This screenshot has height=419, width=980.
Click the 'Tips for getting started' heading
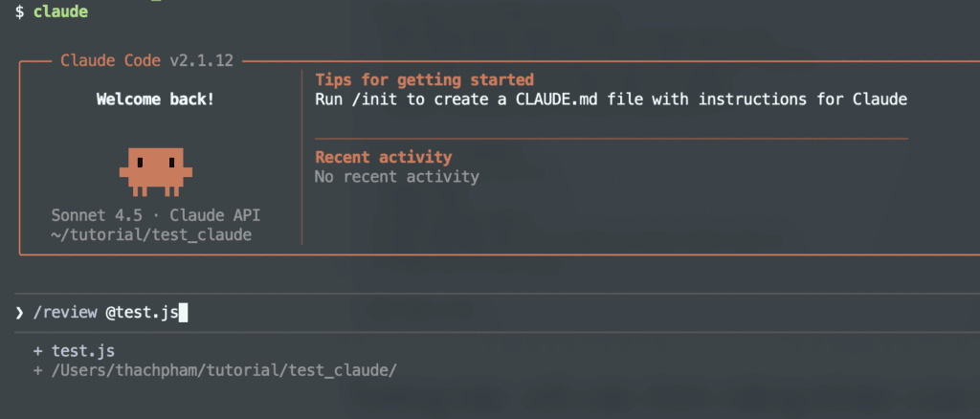point(424,79)
